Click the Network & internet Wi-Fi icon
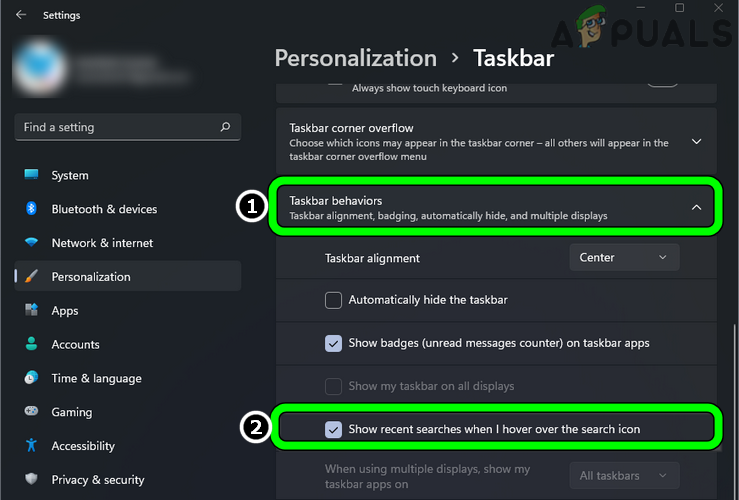 pyautogui.click(x=32, y=243)
